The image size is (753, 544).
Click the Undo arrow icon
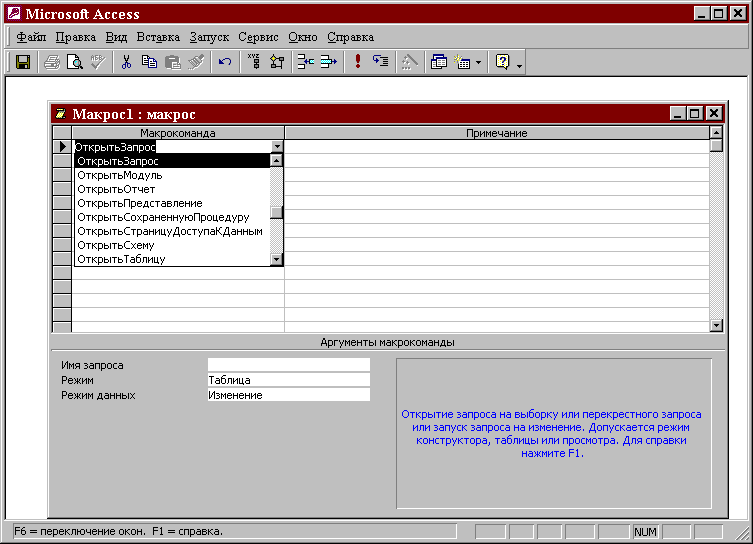tap(225, 62)
